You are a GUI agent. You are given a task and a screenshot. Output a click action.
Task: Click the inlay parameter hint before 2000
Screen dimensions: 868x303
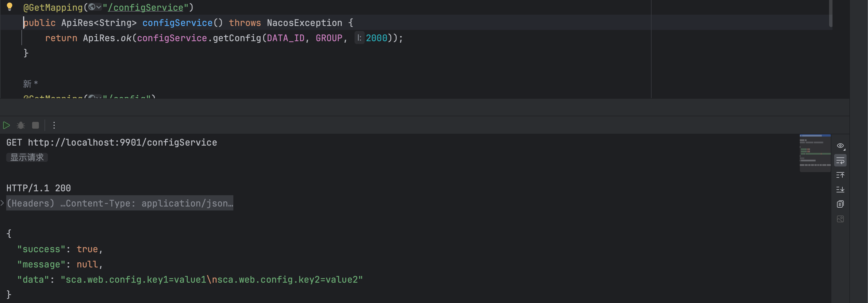pyautogui.click(x=359, y=38)
